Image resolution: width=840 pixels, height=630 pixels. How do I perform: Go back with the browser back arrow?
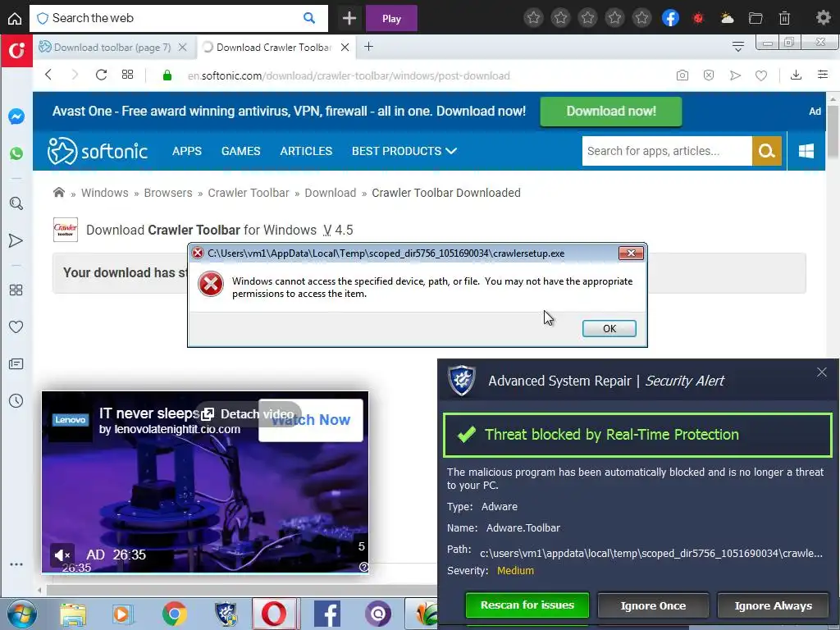(x=48, y=75)
